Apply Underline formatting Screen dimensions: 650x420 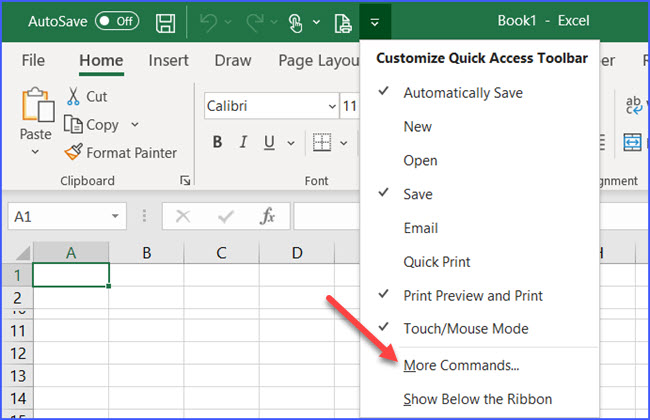(x=269, y=143)
